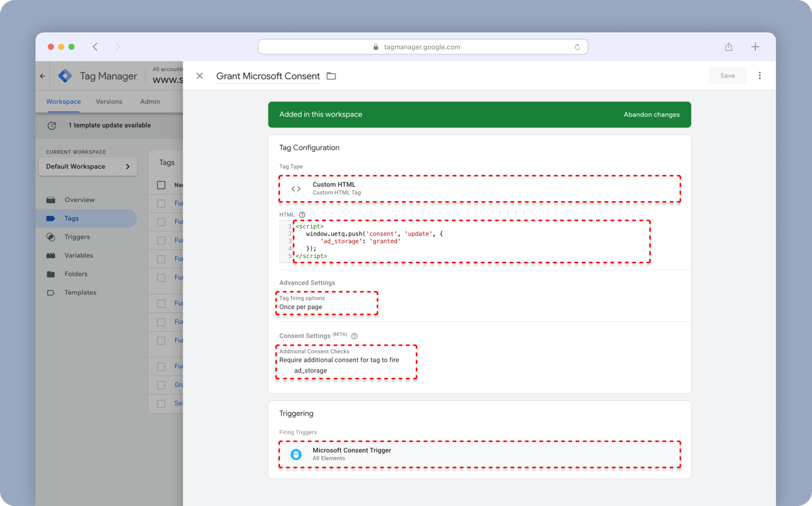
Task: Click the template update refresh icon
Action: pos(52,125)
